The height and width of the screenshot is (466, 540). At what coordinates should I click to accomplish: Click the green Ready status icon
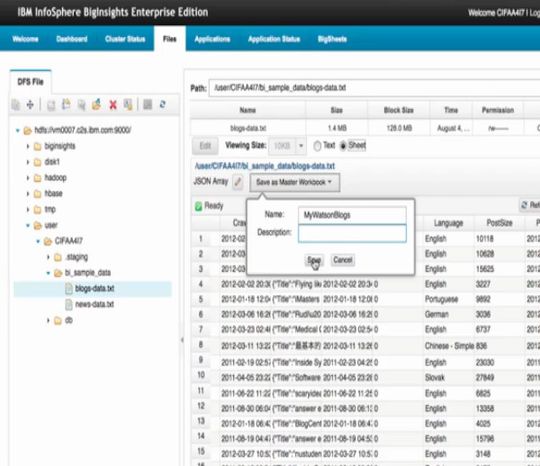pos(198,206)
